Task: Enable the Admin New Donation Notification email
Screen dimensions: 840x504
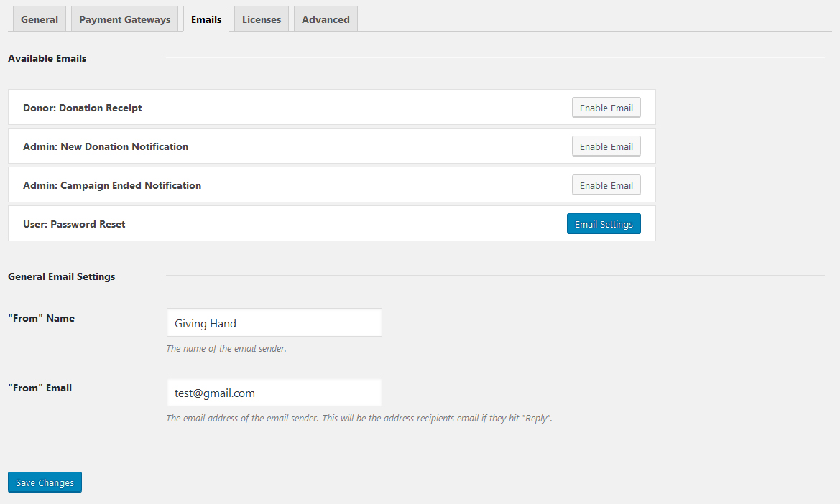Action: [606, 146]
